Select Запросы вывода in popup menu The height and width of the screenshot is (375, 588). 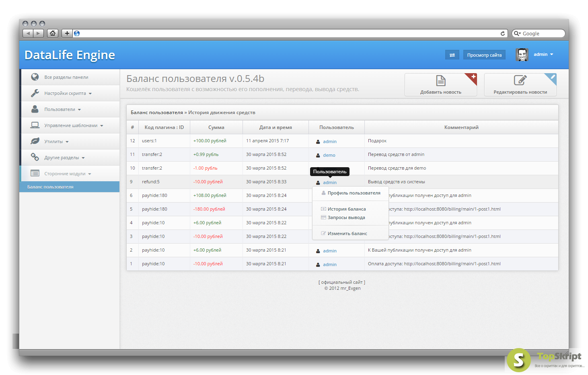(350, 217)
